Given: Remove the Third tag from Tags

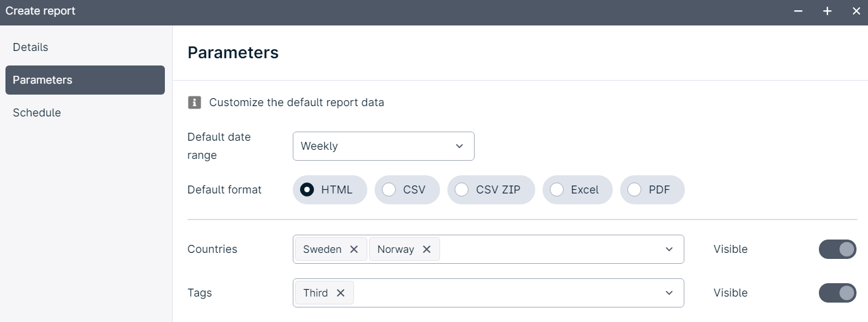Looking at the screenshot, I should tap(341, 293).
